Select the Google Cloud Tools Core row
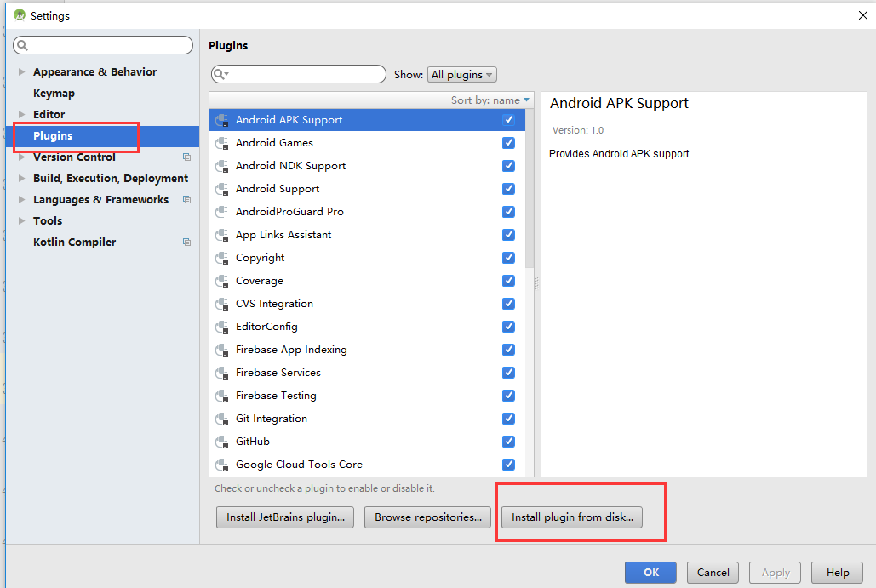This screenshot has height=588, width=876. click(367, 464)
